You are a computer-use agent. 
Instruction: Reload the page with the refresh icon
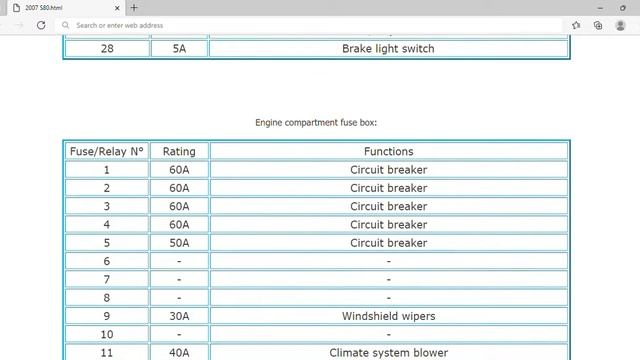point(41,25)
